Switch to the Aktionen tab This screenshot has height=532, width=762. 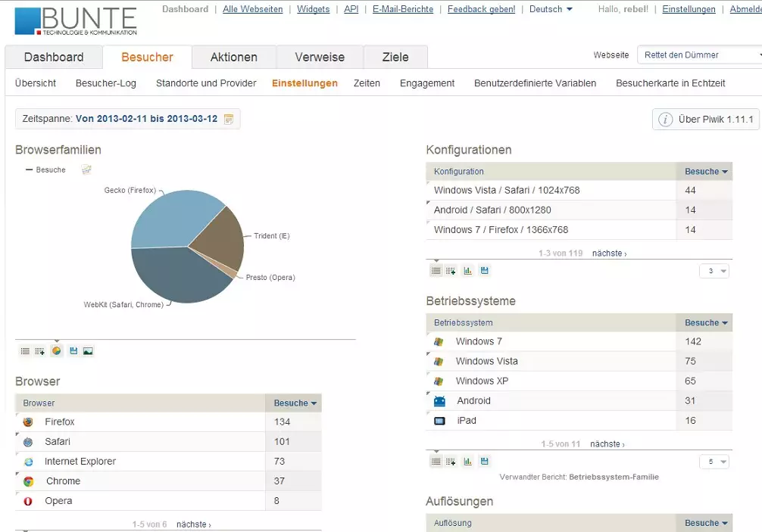234,58
